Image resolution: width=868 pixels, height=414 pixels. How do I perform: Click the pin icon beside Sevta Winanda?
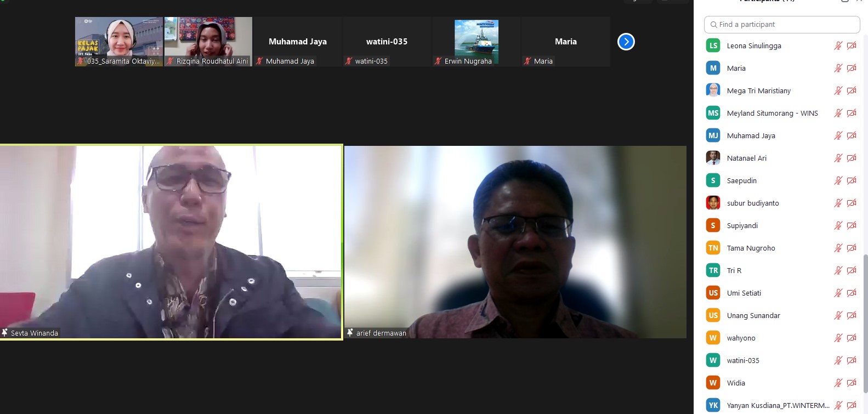coord(5,332)
